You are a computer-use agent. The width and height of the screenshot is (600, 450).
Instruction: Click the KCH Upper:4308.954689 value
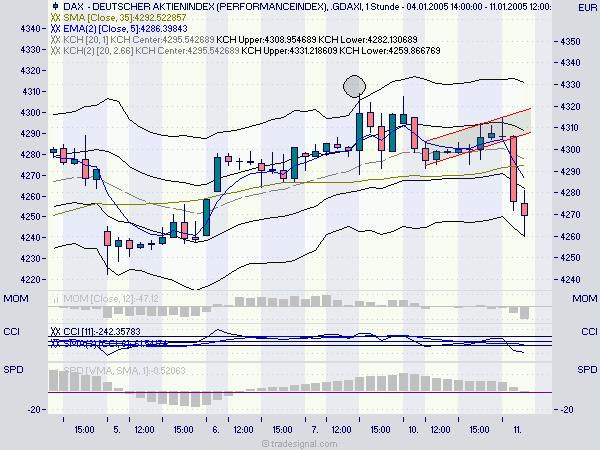coord(266,40)
